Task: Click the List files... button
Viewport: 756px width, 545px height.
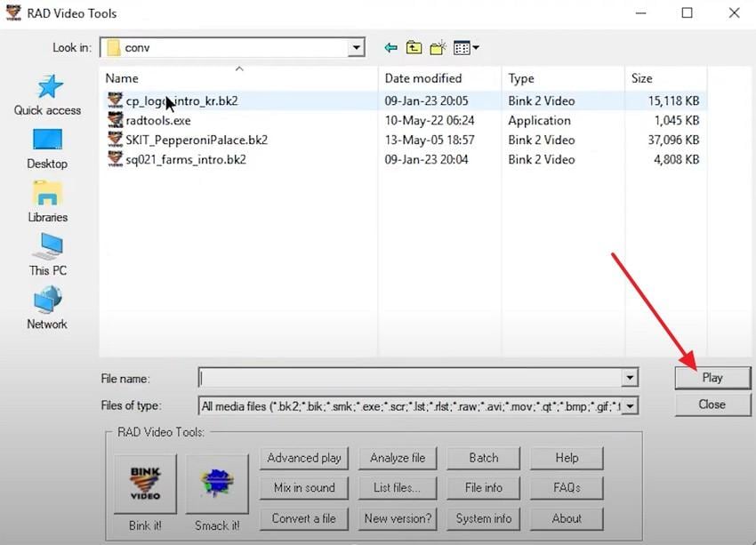Action: coord(398,488)
